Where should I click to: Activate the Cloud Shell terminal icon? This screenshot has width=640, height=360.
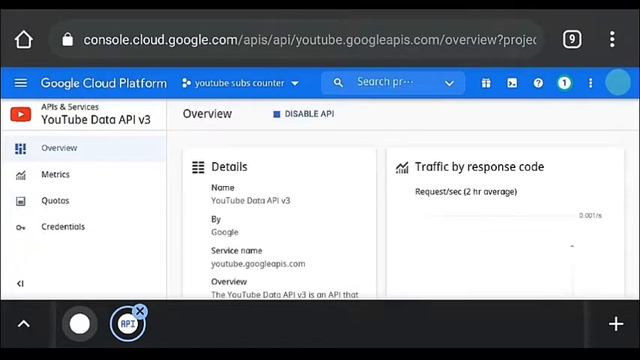[512, 83]
